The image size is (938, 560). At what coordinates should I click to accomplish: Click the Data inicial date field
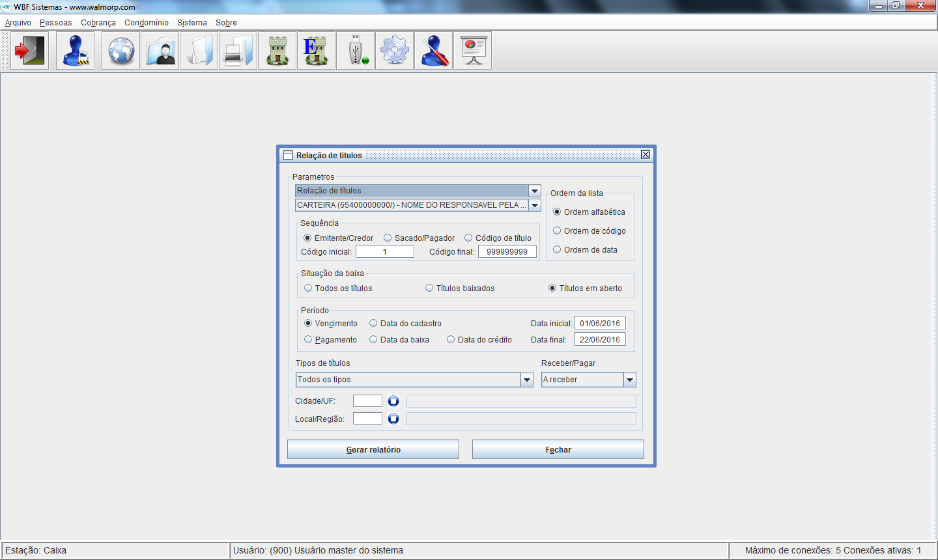coord(599,324)
